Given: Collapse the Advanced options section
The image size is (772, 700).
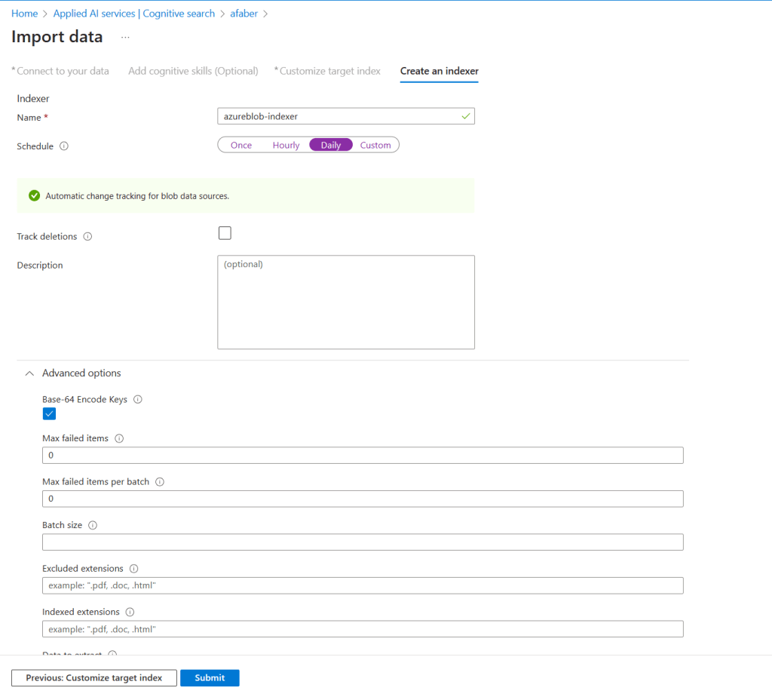Looking at the screenshot, I should [30, 373].
